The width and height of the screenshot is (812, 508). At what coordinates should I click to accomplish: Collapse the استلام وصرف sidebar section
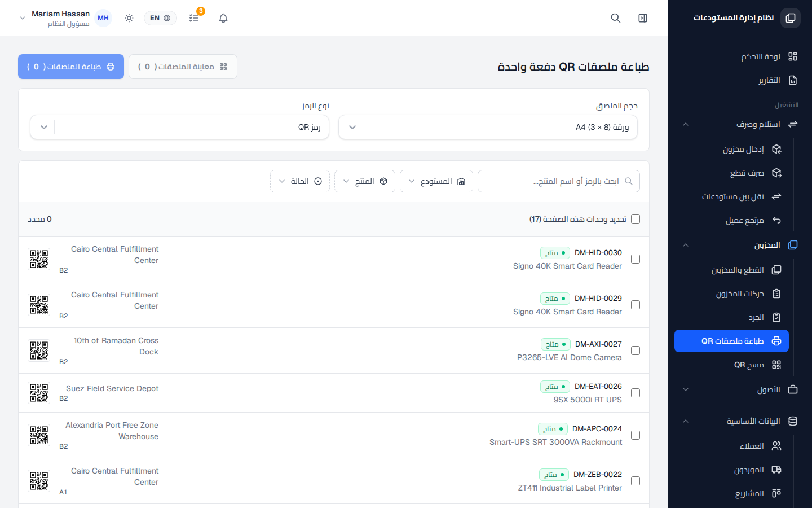739,124
